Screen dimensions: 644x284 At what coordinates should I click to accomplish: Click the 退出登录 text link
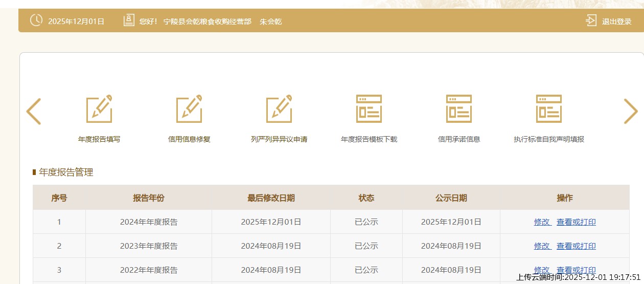pos(616,21)
